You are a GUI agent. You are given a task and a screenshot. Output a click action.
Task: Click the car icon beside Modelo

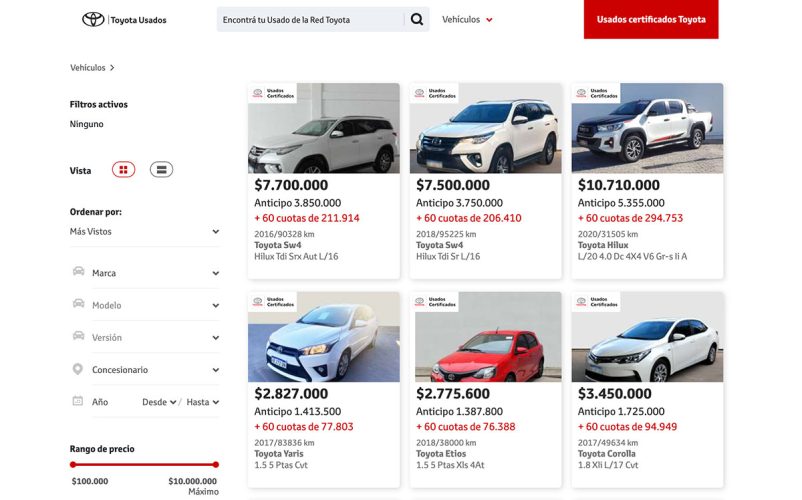(x=78, y=304)
